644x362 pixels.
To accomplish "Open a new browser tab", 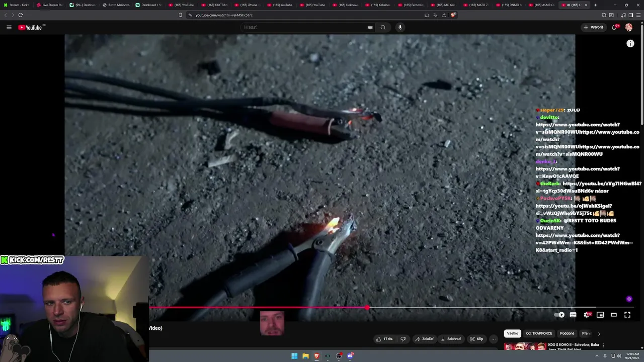I will [x=595, y=5].
